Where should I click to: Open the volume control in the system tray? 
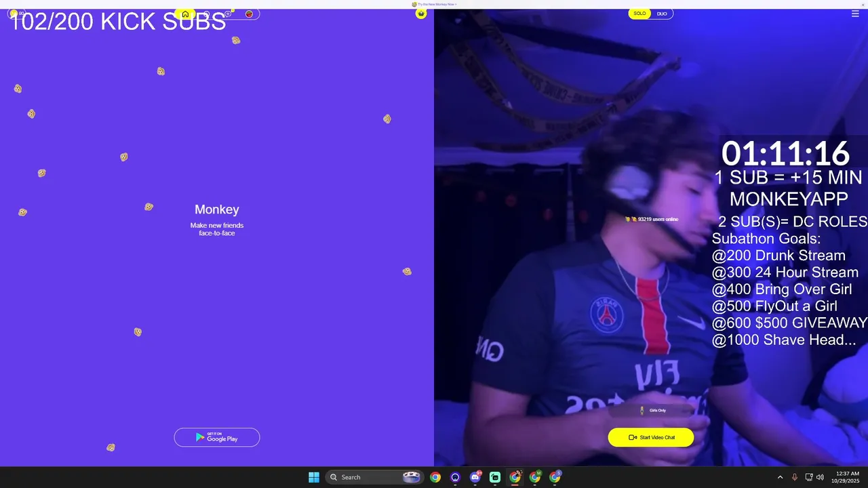(x=820, y=477)
